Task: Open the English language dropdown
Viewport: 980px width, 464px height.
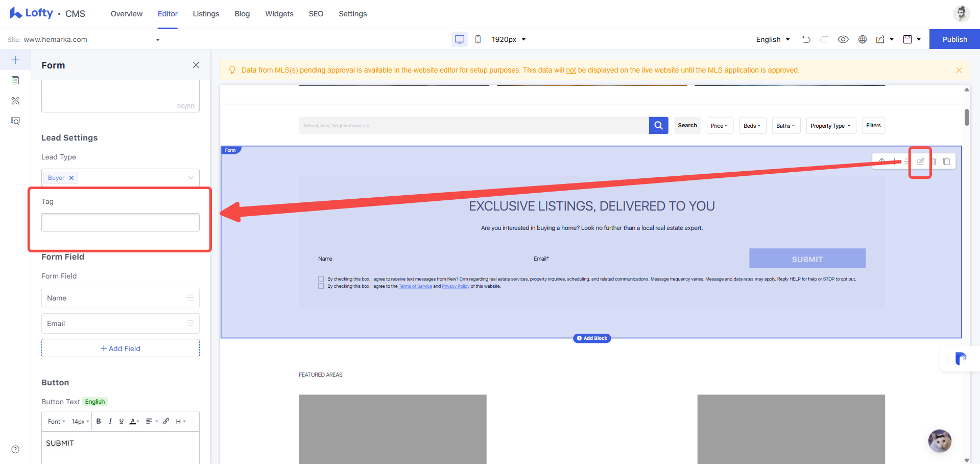Action: tap(773, 39)
